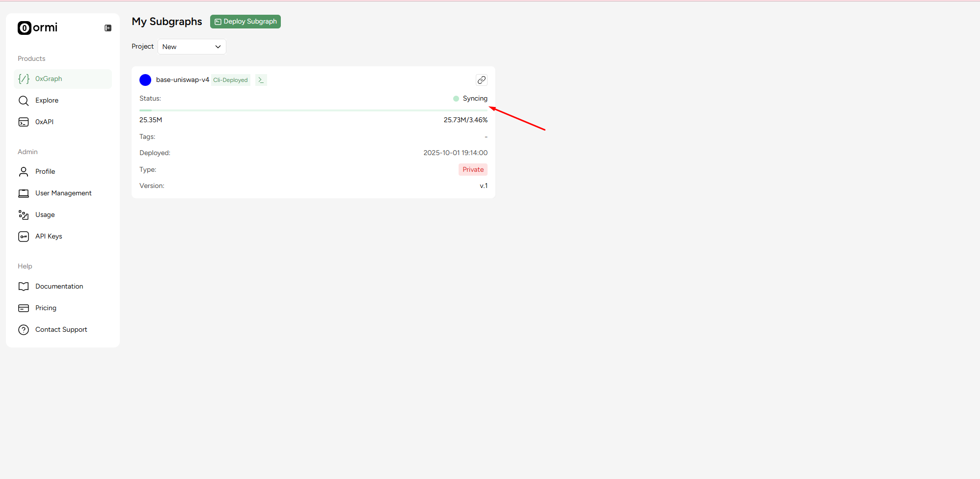
Task: Click the Documentation book icon
Action: [24, 287]
